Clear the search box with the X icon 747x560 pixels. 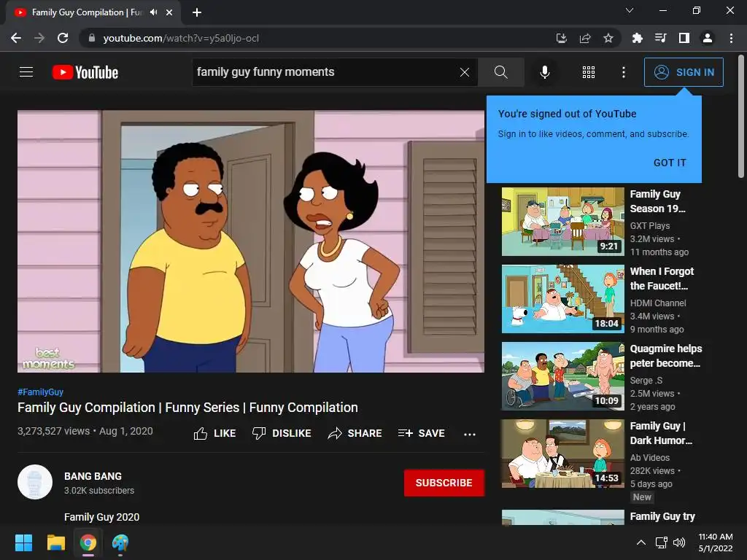coord(465,72)
